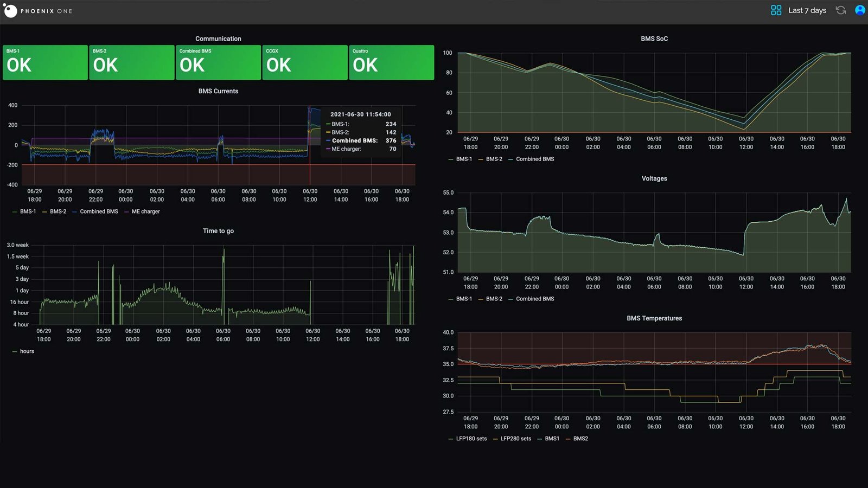Open the BMS SoC panel title menu
The width and height of the screenshot is (868, 488).
point(654,38)
